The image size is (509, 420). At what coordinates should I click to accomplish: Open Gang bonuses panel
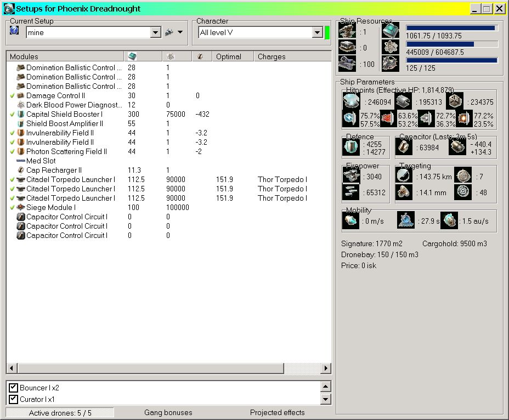(x=168, y=412)
